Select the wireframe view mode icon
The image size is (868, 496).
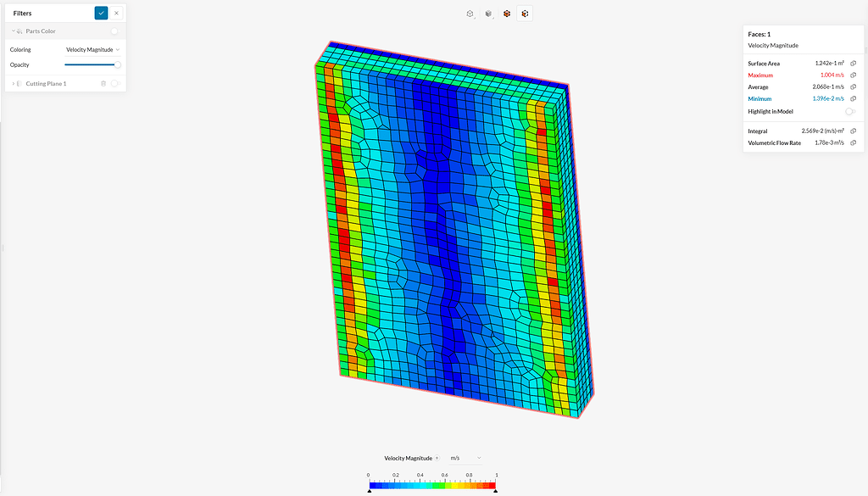(470, 13)
